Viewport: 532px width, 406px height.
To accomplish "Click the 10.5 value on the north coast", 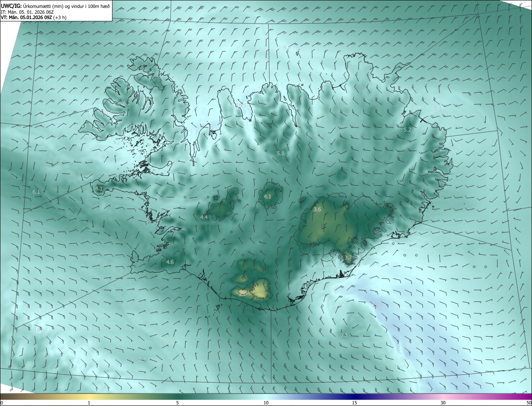I will (x=241, y=106).
